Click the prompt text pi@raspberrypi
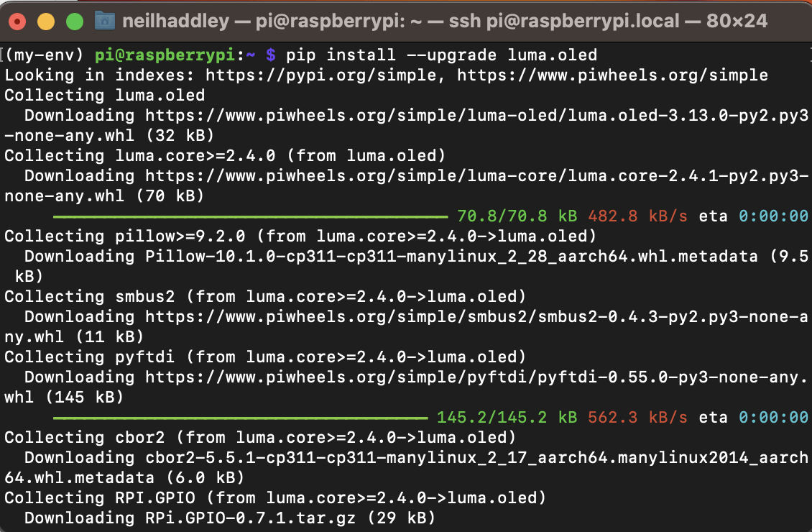The image size is (812, 532). click(x=165, y=55)
